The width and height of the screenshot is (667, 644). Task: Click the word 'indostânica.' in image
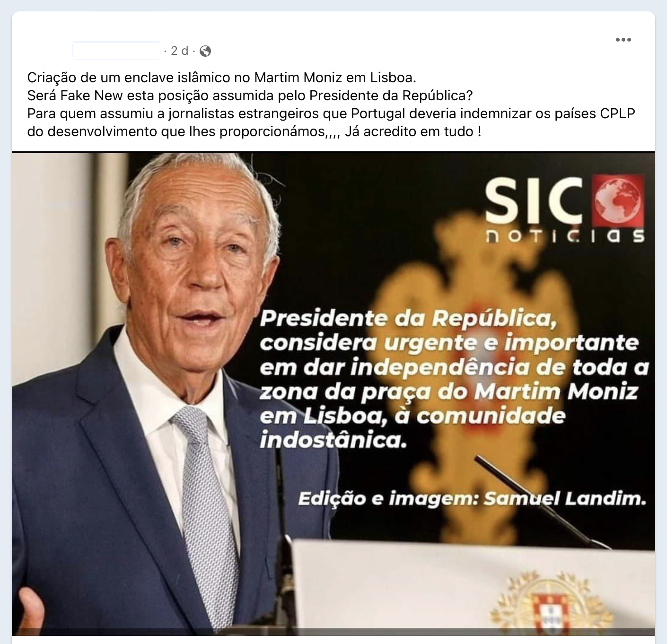[x=333, y=441]
